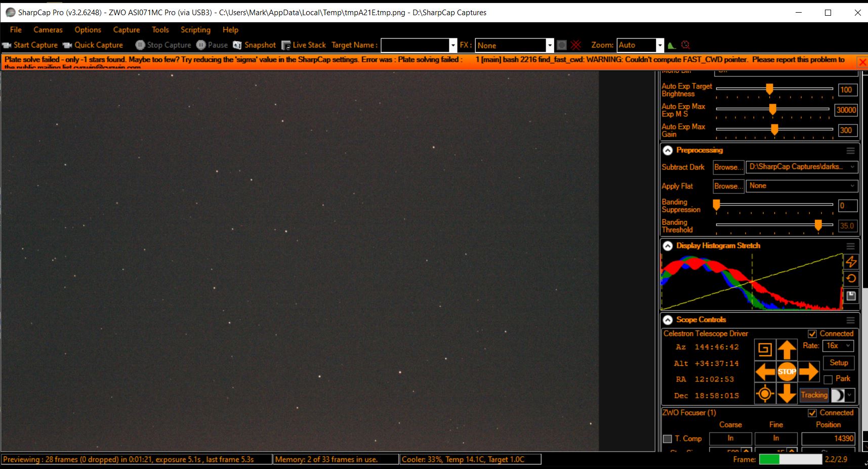Enable the T. Comp checkbox
Viewport: 868px width, 469px height.
click(x=668, y=439)
